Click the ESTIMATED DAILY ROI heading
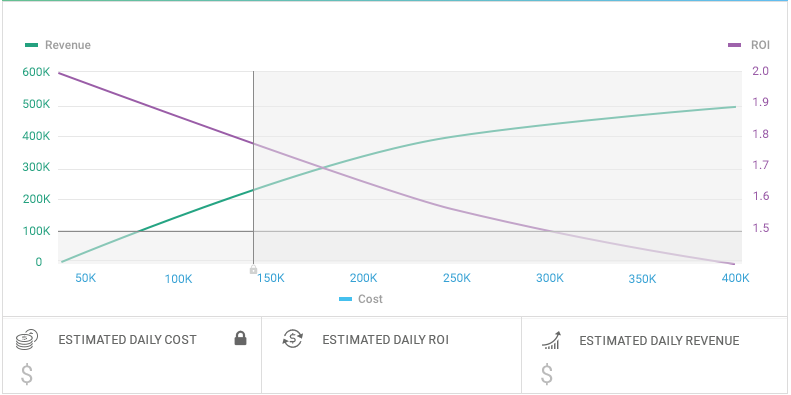 coord(385,340)
